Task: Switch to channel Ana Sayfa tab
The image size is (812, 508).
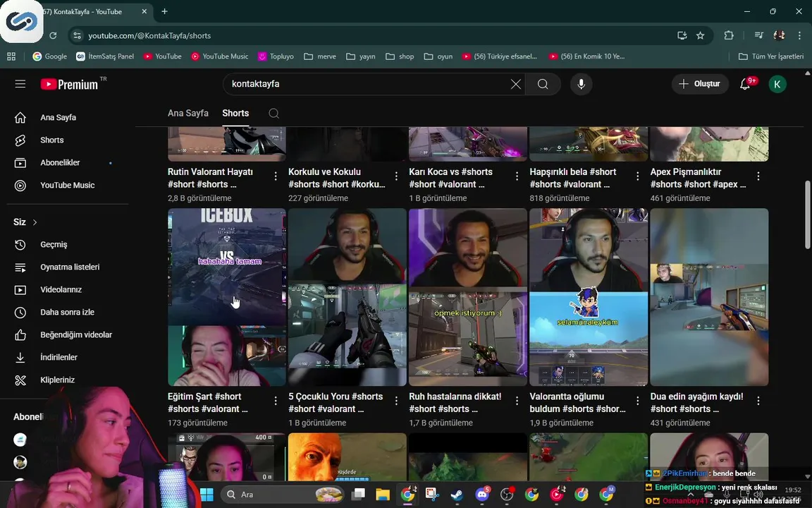Action: point(188,113)
